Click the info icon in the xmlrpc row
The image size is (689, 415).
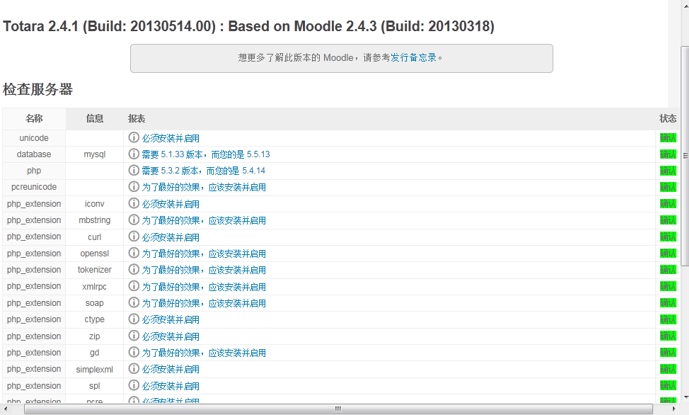click(134, 286)
